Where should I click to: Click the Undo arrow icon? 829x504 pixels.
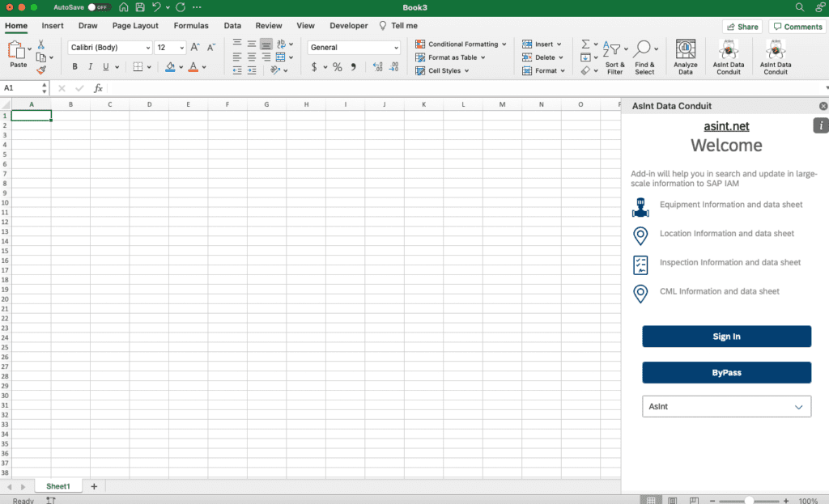point(156,7)
